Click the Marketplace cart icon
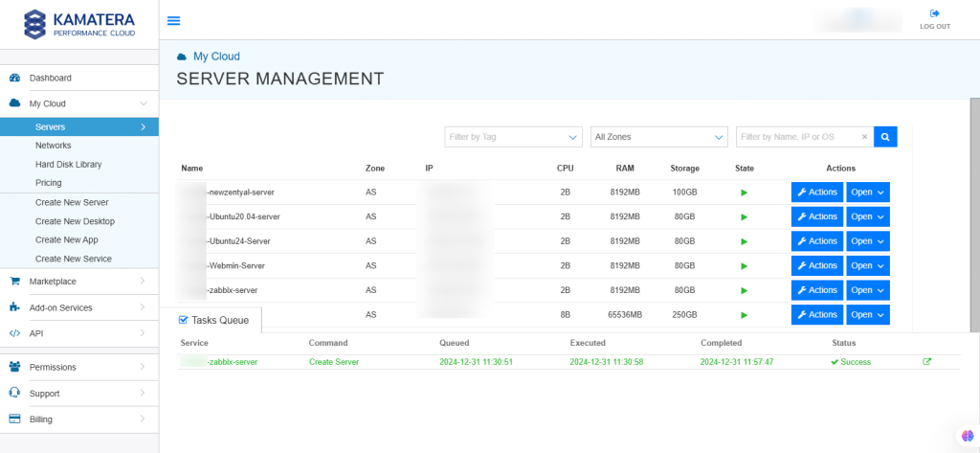This screenshot has width=980, height=453. click(x=15, y=282)
